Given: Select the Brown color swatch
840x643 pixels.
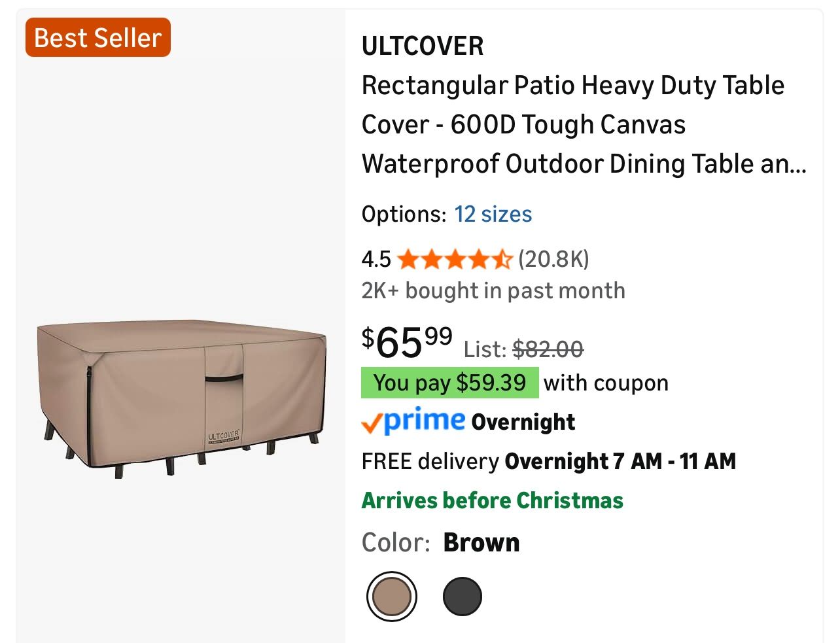Looking at the screenshot, I should 391,596.
